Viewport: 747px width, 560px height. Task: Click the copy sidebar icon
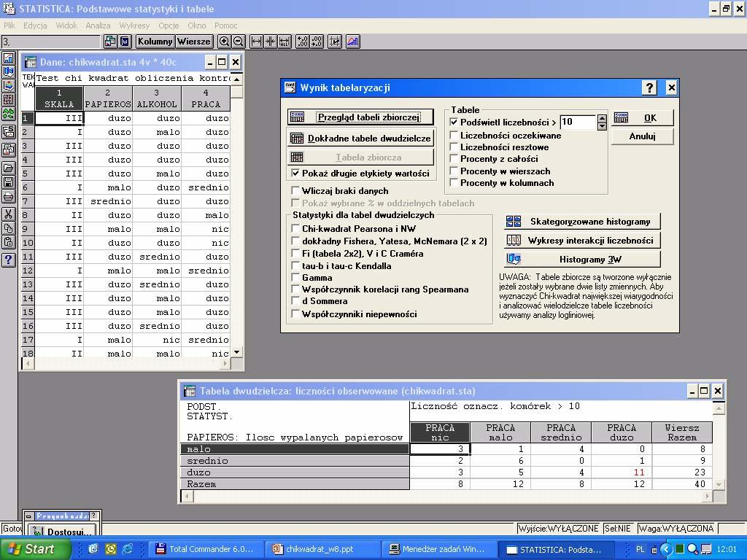9,227
